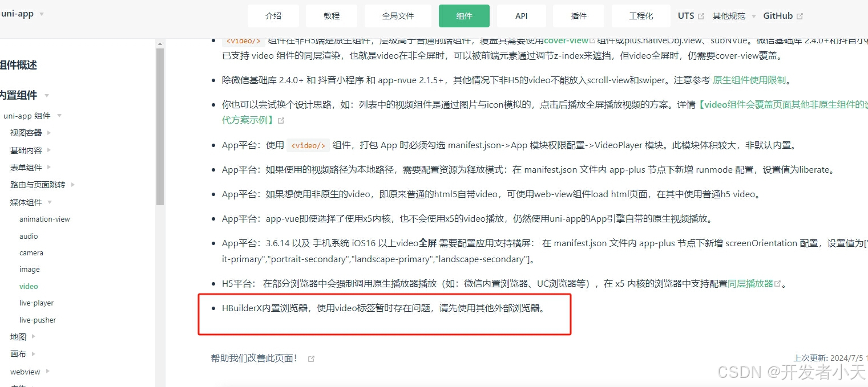Open the 表单组件 sidebar item
Image resolution: width=868 pixels, height=387 pixels.
(26, 167)
